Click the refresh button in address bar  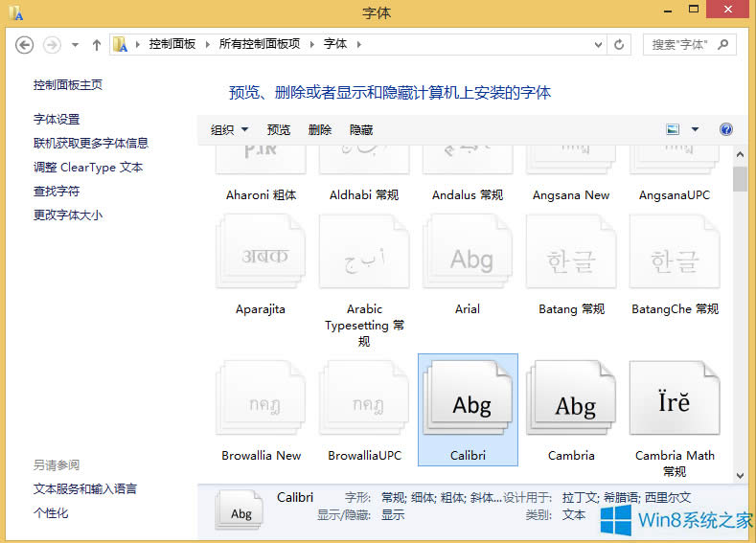[619, 45]
